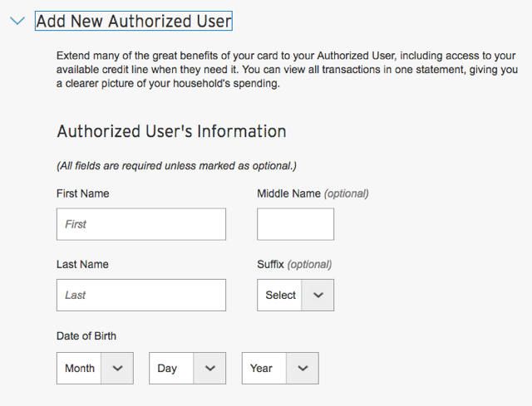This screenshot has width=532, height=406.
Task: Open the birth Day dropdown text
Action: pos(167,369)
